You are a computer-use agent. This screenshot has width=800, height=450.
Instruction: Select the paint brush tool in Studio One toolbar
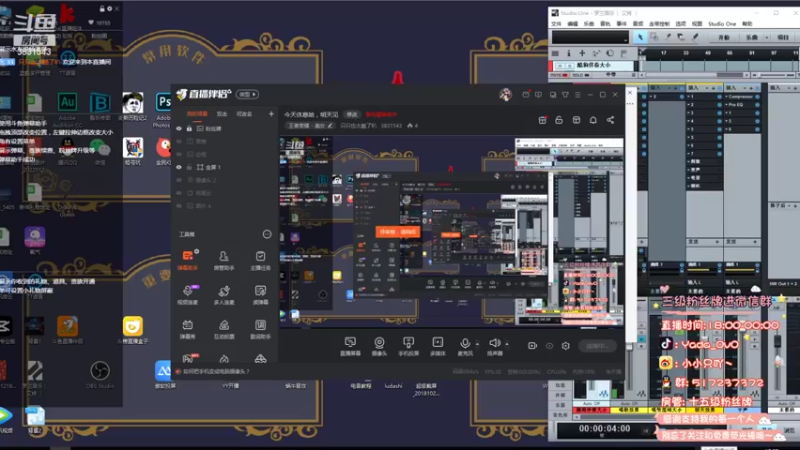(695, 37)
